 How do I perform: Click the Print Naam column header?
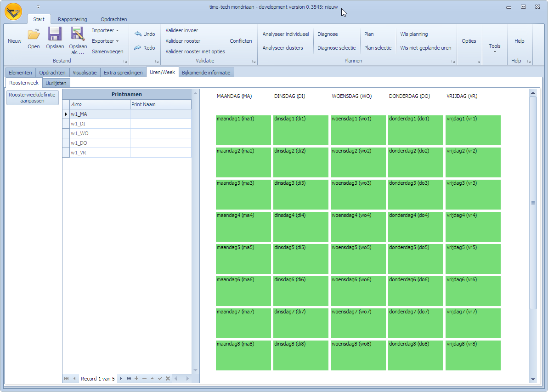(x=160, y=104)
